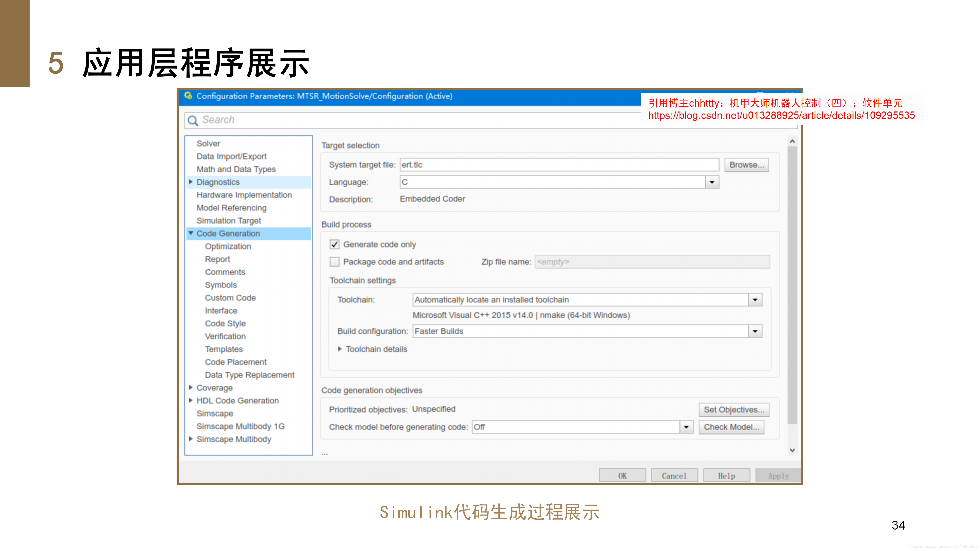Click the Browse... button
The width and height of the screenshot is (980, 551).
pos(746,165)
